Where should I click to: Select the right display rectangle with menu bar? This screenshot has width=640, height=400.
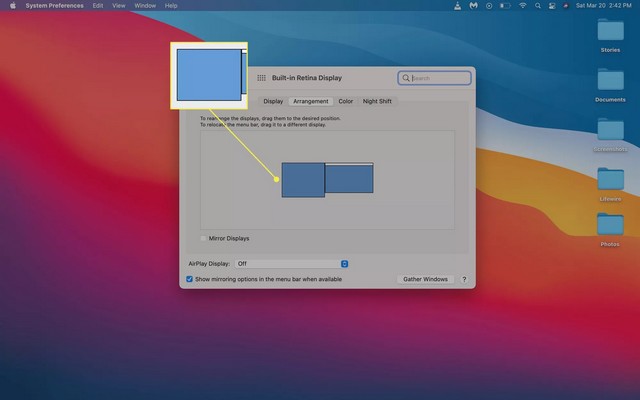349,179
